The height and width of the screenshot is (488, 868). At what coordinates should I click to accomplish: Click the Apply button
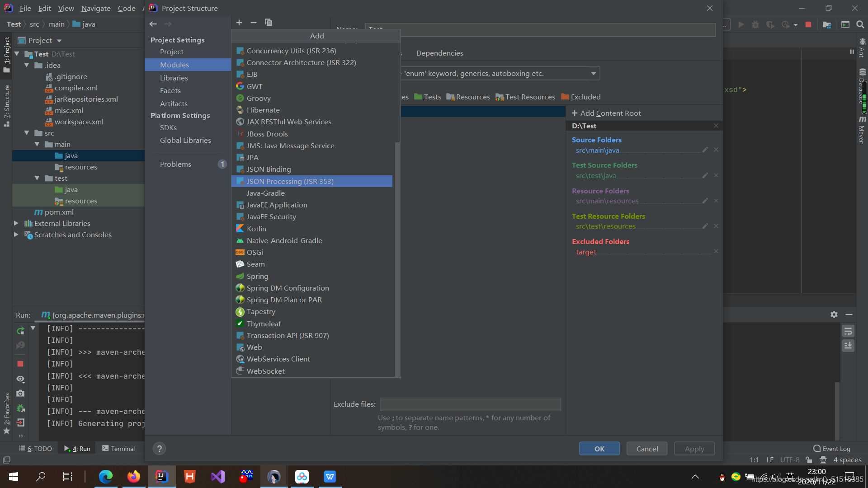coord(694,448)
